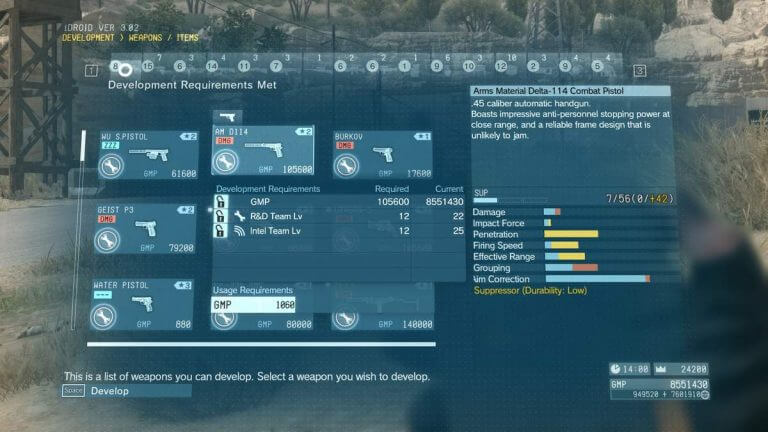Click the 'Suppressor (Durability: Low)' text
768x432 pixels.
click(530, 290)
